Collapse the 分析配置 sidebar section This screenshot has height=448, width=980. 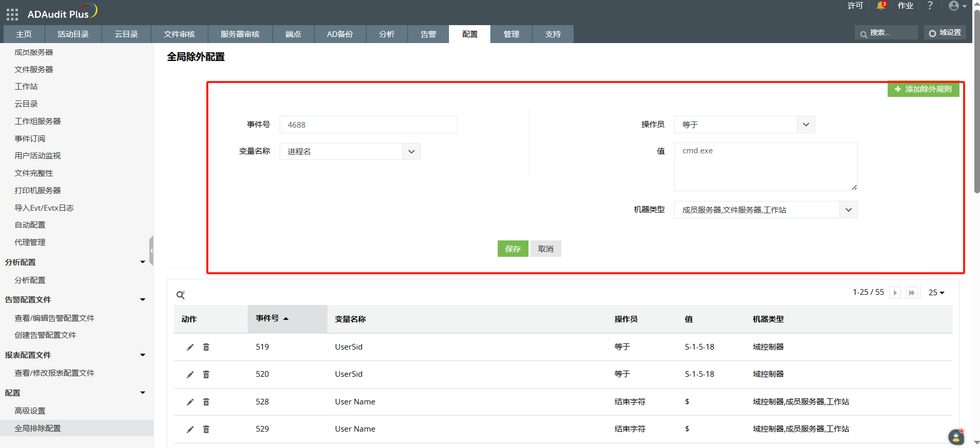[x=143, y=262]
